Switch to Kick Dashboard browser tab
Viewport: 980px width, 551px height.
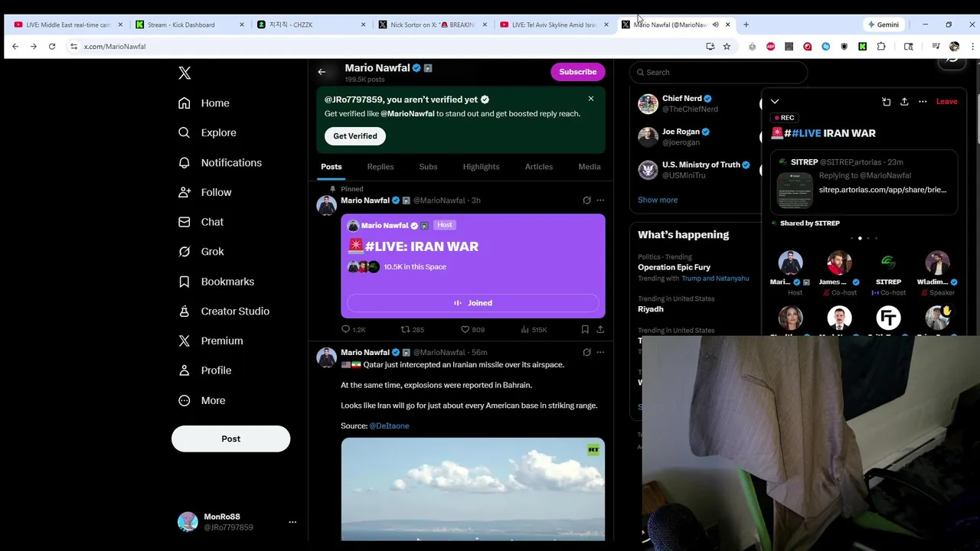point(190,24)
